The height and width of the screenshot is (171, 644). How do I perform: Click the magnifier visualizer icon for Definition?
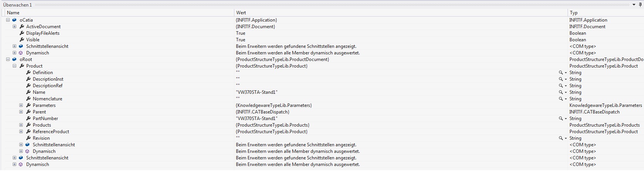pyautogui.click(x=561, y=73)
